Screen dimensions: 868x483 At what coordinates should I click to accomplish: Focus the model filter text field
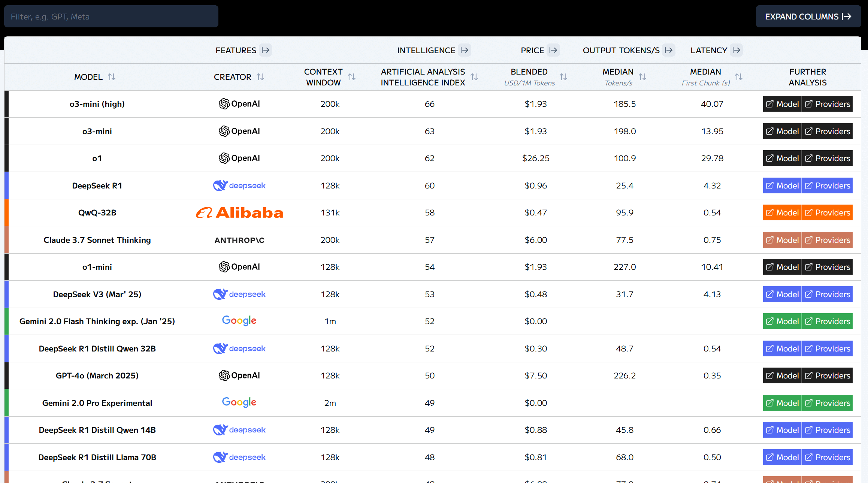pos(111,16)
